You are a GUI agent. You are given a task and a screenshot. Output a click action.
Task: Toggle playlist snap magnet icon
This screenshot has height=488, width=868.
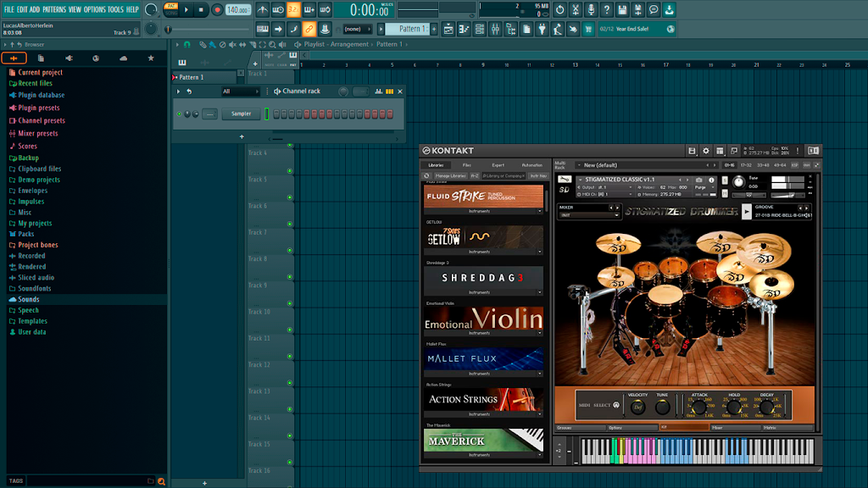(x=187, y=44)
